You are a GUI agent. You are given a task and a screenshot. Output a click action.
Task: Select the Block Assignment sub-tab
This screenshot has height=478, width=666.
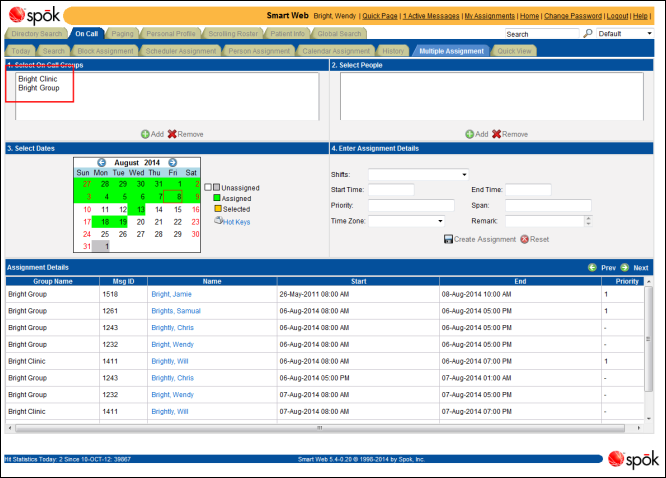pyautogui.click(x=105, y=51)
